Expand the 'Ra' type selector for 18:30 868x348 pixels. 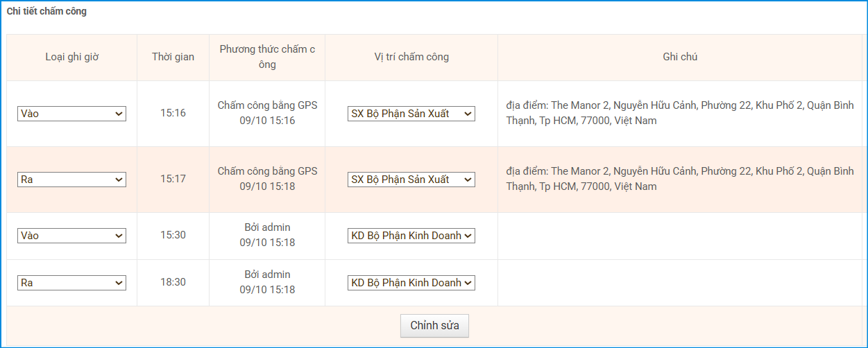[71, 283]
